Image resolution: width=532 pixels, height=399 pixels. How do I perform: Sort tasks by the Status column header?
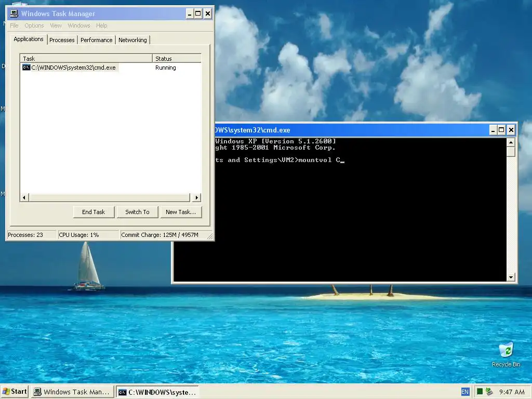pos(177,58)
